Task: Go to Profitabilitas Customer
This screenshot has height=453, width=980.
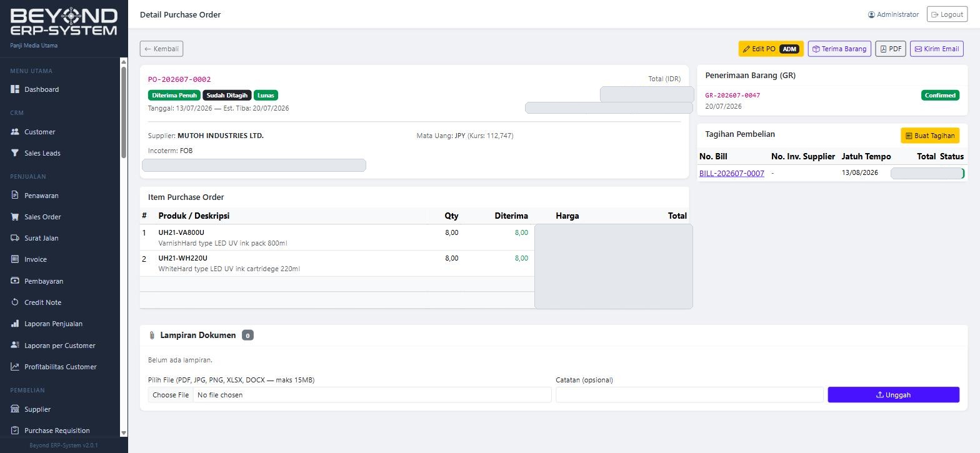Action: pyautogui.click(x=60, y=367)
